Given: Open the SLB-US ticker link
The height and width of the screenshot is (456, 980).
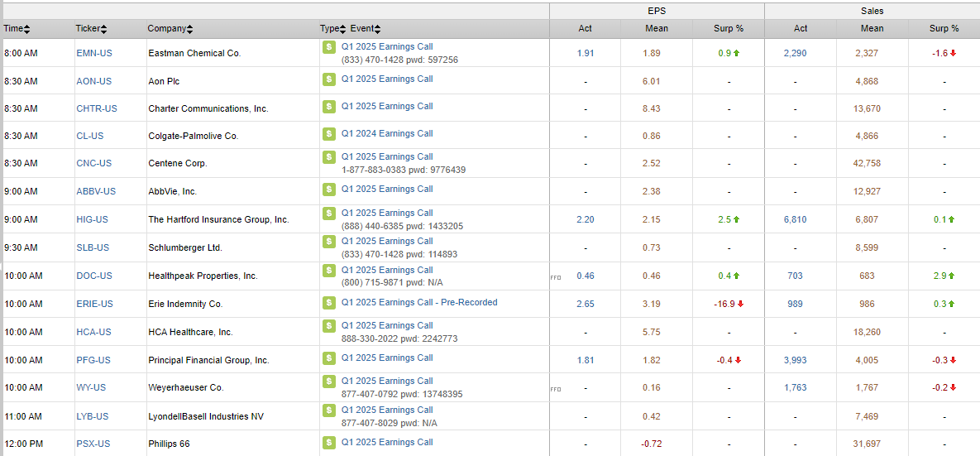Looking at the screenshot, I should click(x=93, y=247).
